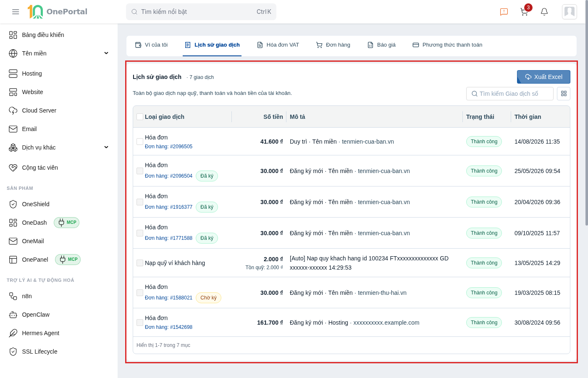Viewport: 588px width, 378px height.
Task: Open the Phương thức thanh toán tab
Action: point(447,45)
